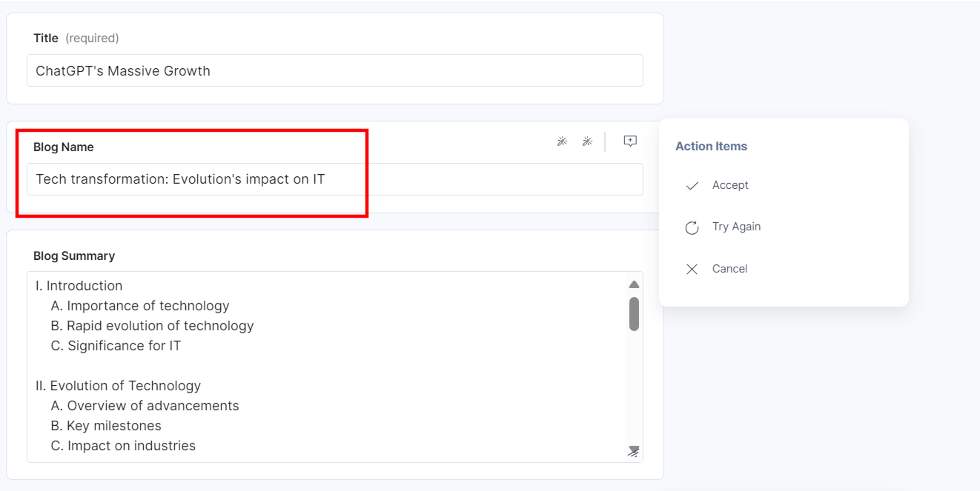The height and width of the screenshot is (491, 980).
Task: Click the 'Title' label
Action: point(46,38)
